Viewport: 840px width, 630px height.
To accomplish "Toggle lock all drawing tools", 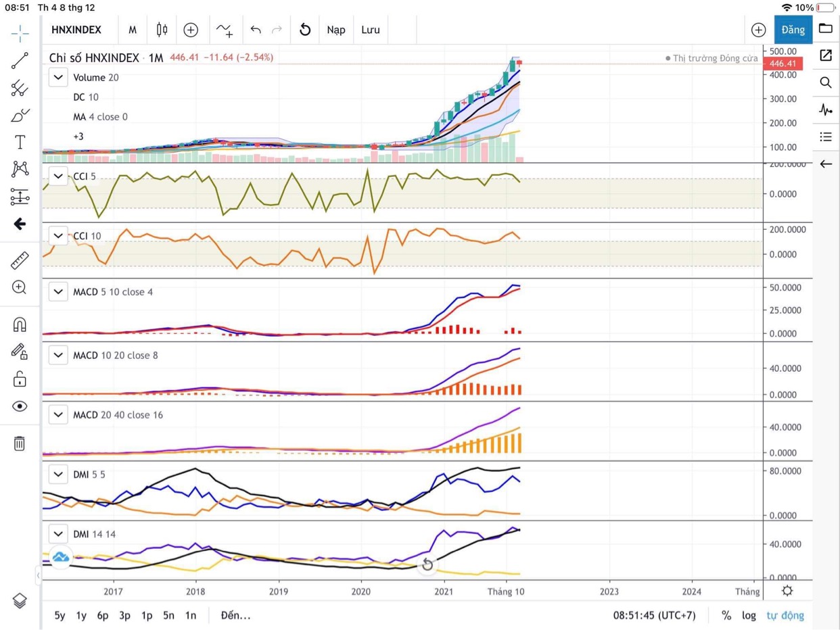I will pos(20,379).
